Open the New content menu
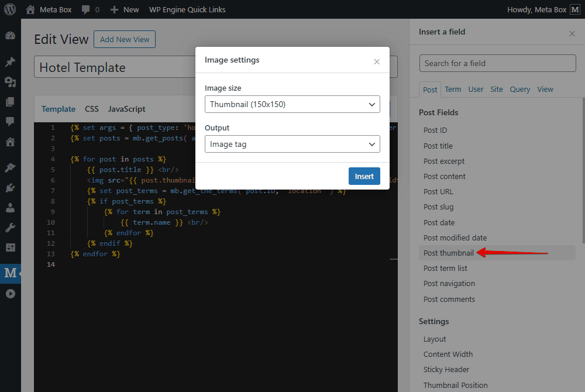Screen dimensions: 585x392 click(x=125, y=9)
